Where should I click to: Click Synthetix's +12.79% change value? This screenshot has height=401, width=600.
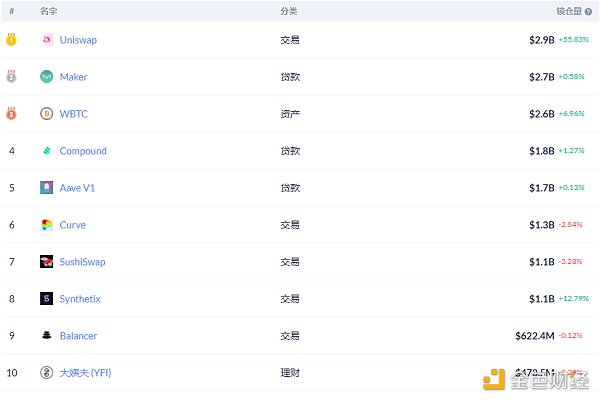click(x=572, y=299)
